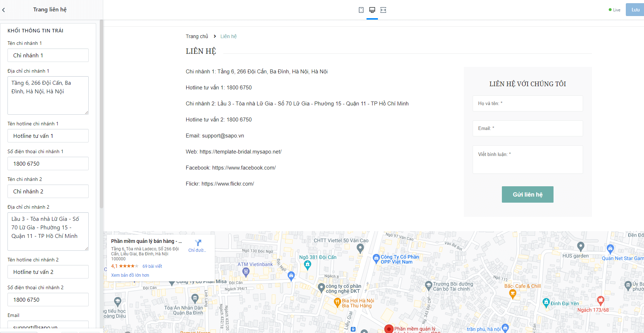Image resolution: width=644 pixels, height=333 pixels.
Task: Click the left panel vertical scrollbar
Action: point(101,114)
